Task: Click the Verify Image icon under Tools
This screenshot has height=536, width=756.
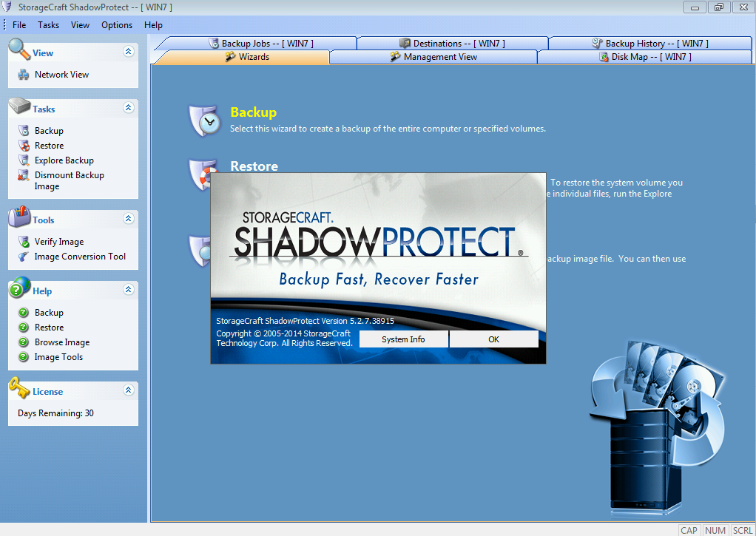Action: point(23,242)
